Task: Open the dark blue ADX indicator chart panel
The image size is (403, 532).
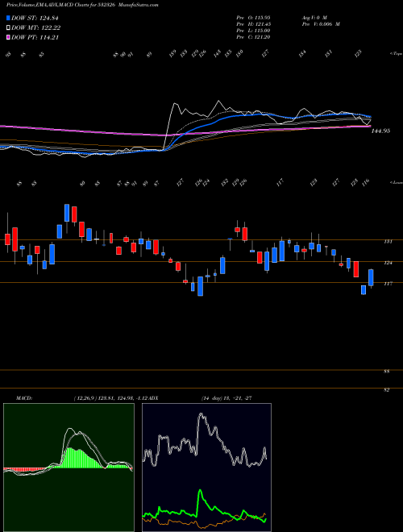Action: pos(206,468)
